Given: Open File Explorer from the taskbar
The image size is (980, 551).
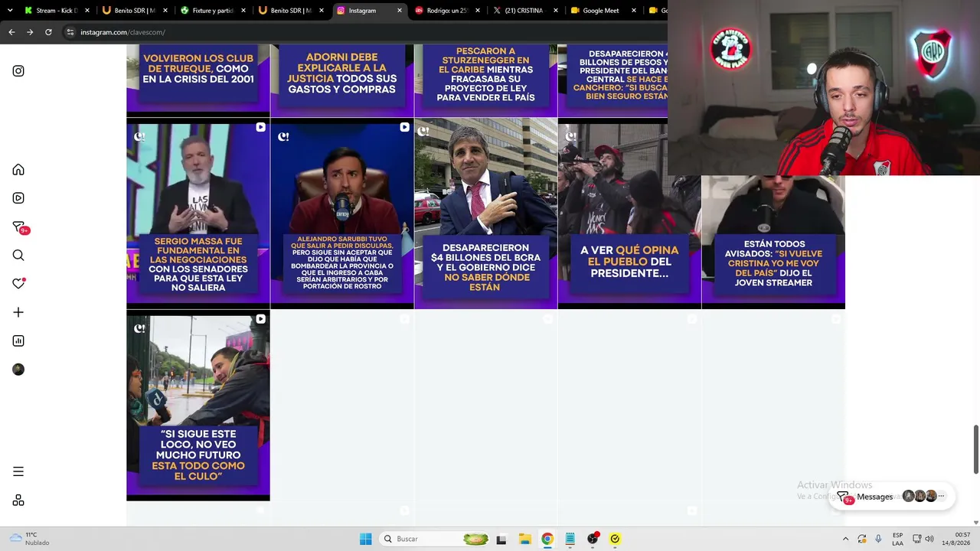Looking at the screenshot, I should (x=524, y=539).
